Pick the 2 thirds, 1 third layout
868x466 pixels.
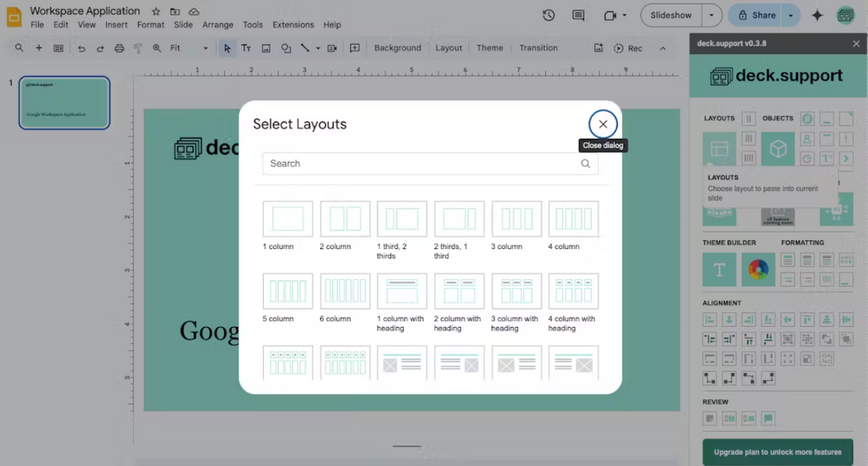459,219
